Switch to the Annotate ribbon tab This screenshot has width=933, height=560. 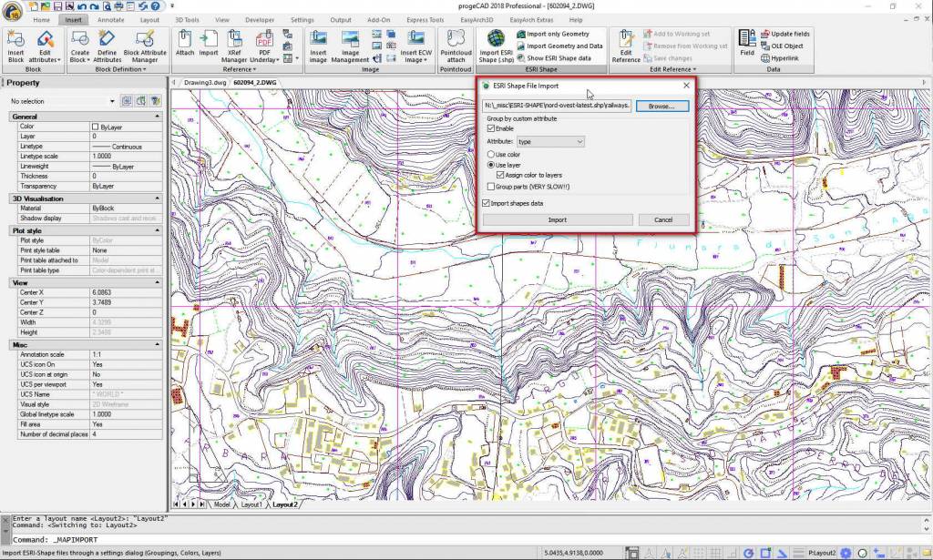coord(110,20)
